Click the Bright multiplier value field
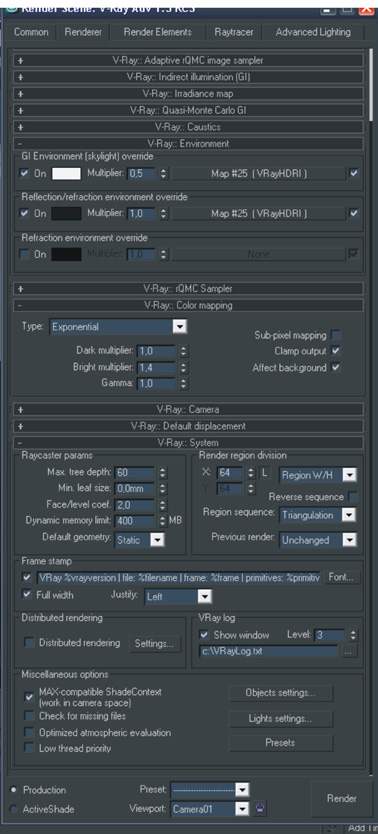Viewport: 378px width, 834px height. click(x=156, y=367)
